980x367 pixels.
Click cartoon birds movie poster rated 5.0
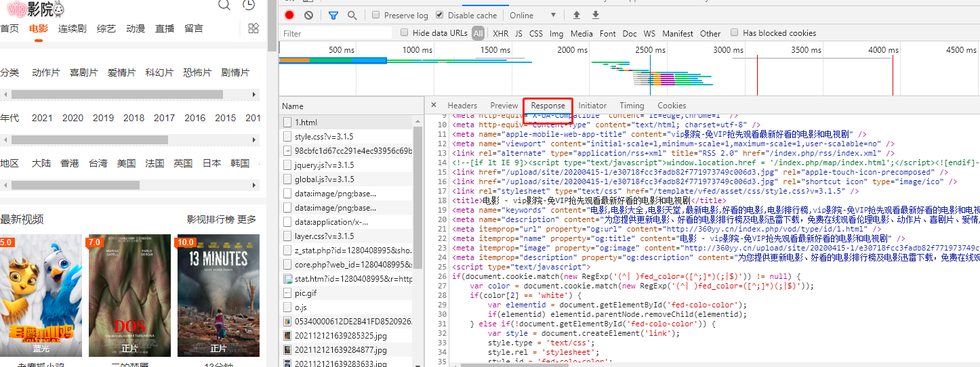41,296
